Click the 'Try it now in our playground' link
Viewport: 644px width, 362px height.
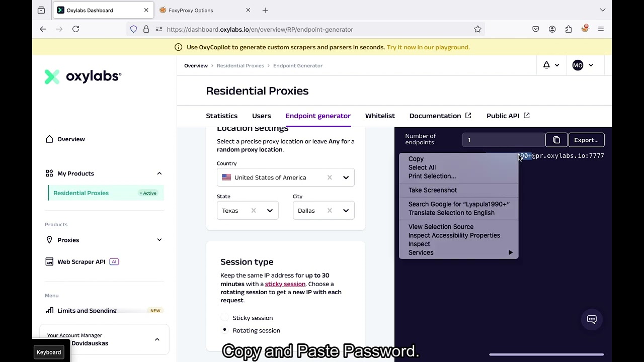428,47
